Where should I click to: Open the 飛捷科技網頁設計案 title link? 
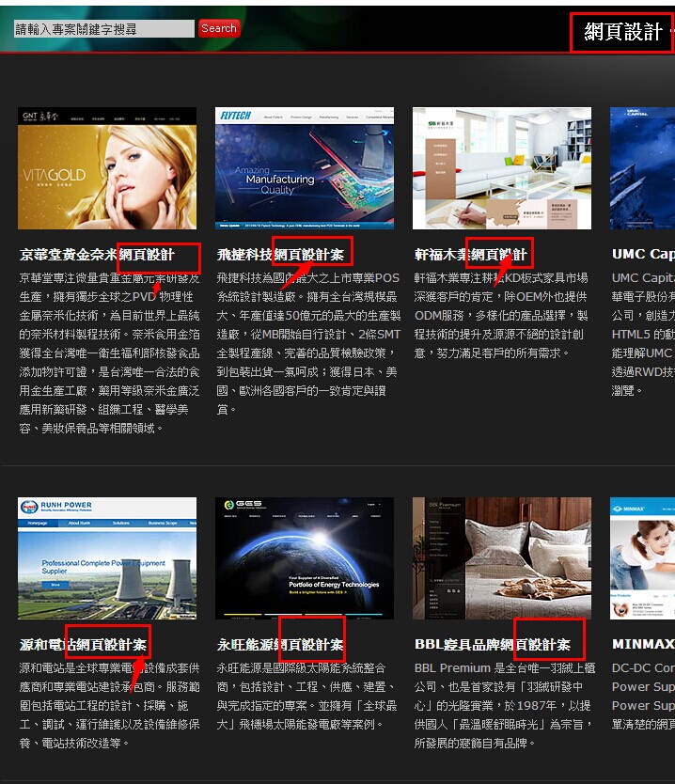[280, 255]
